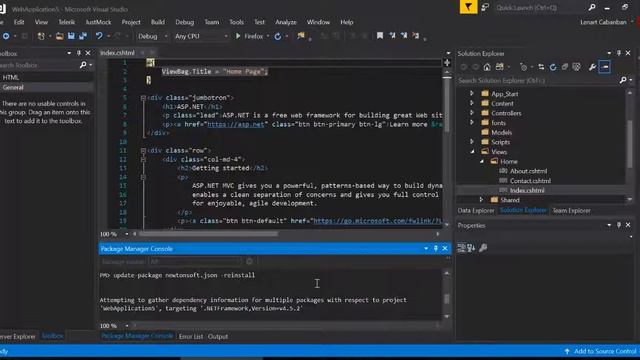This screenshot has width=640, height=360.
Task: Click the editor horizontal scrollbar thumb
Action: pyautogui.click(x=208, y=234)
